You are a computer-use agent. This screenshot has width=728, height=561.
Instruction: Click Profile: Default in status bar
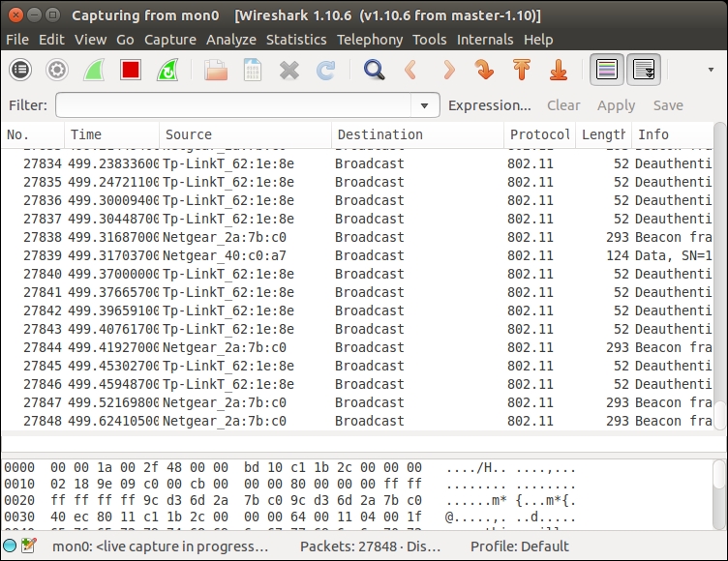520,546
